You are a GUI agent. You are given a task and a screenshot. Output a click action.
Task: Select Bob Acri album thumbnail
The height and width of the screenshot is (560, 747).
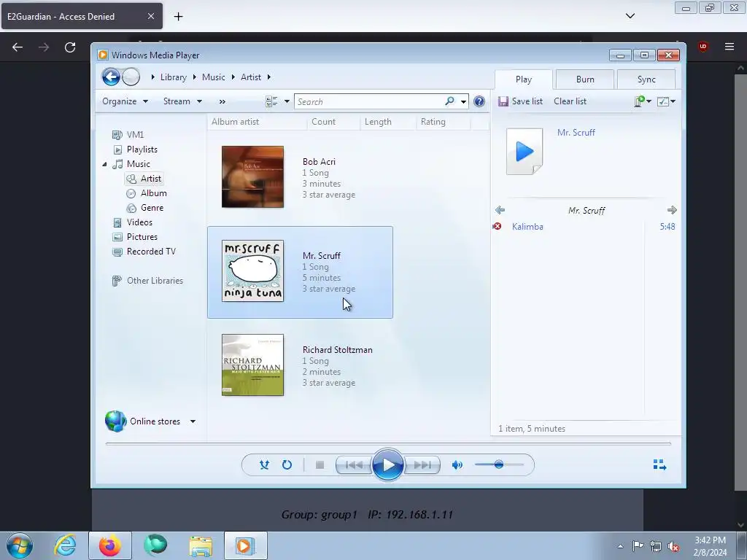point(252,176)
